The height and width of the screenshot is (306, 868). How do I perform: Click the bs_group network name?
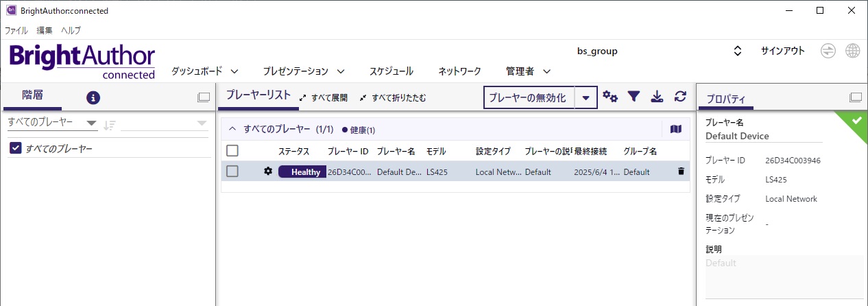pyautogui.click(x=597, y=51)
